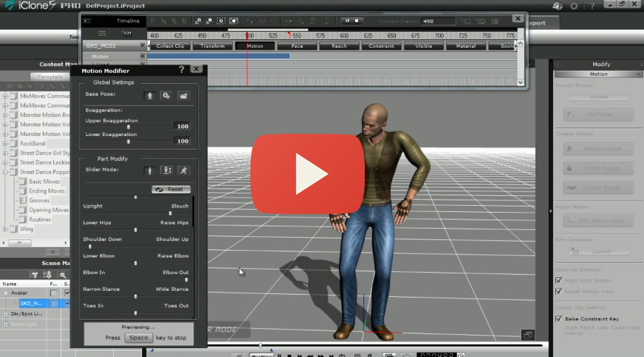
Task: Expand the Wing folder in content tree
Action: [x=6, y=229]
